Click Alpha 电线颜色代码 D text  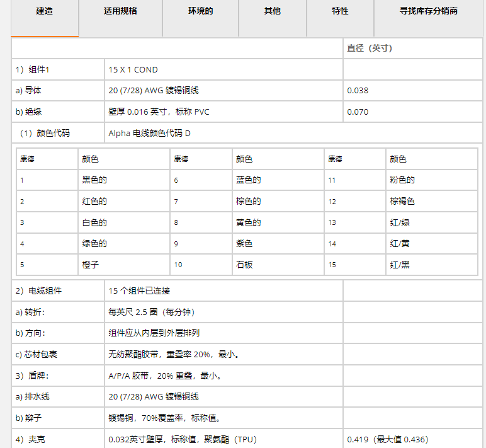click(149, 133)
